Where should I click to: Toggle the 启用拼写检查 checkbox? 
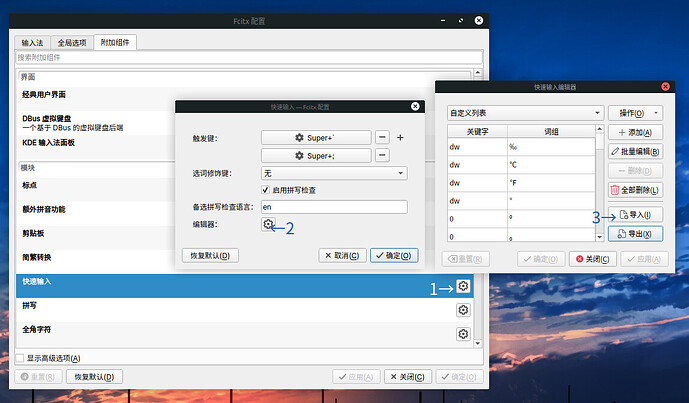coord(265,190)
